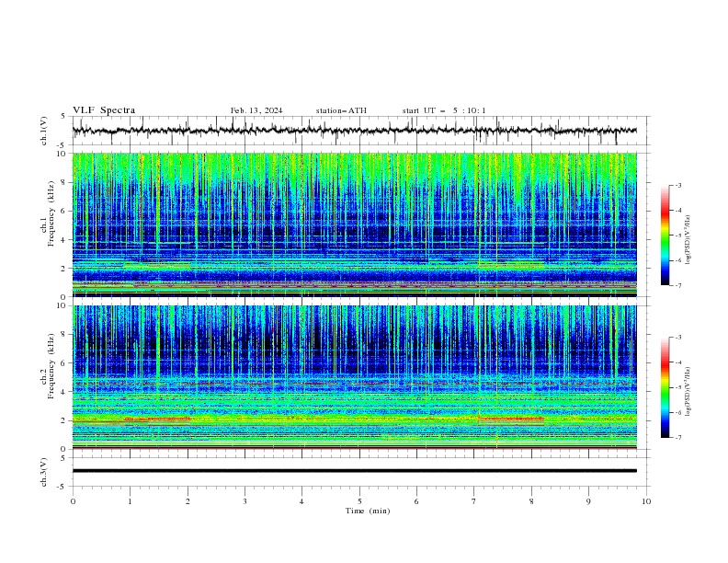The height and width of the screenshot is (563, 728).
Task: Click the ch.2 frequency tick label "8"
Action: tap(63, 335)
